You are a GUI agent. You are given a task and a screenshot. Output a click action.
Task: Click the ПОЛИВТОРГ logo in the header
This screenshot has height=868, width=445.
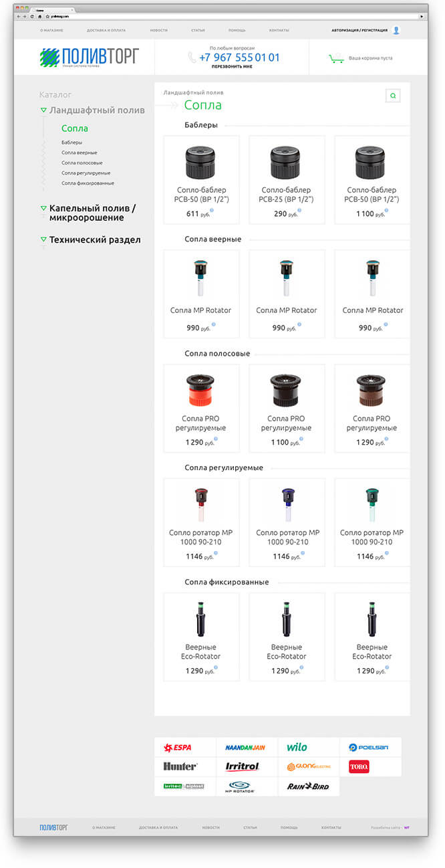click(89, 58)
